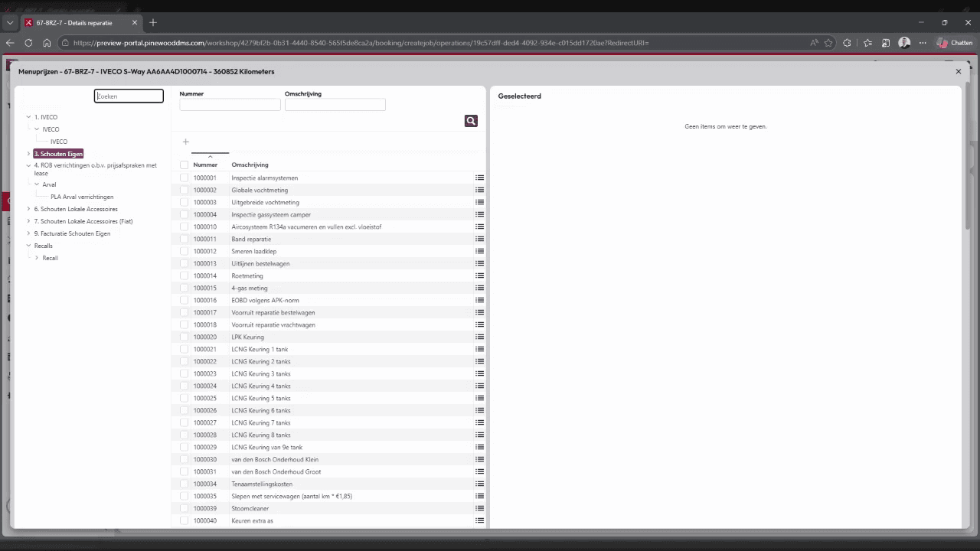Select the 67-BRZ-7 Details reparatie browser tab
Image resolution: width=980 pixels, height=551 pixels.
coord(80,23)
